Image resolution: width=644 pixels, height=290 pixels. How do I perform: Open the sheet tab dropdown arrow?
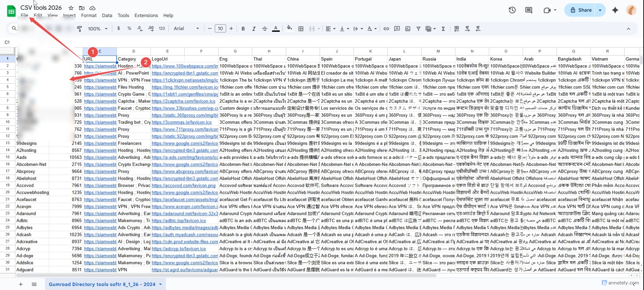(x=160, y=284)
